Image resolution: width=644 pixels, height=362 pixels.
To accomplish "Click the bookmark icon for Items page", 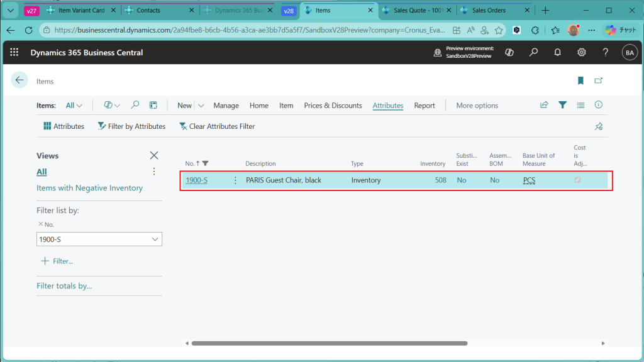I will coord(580,80).
